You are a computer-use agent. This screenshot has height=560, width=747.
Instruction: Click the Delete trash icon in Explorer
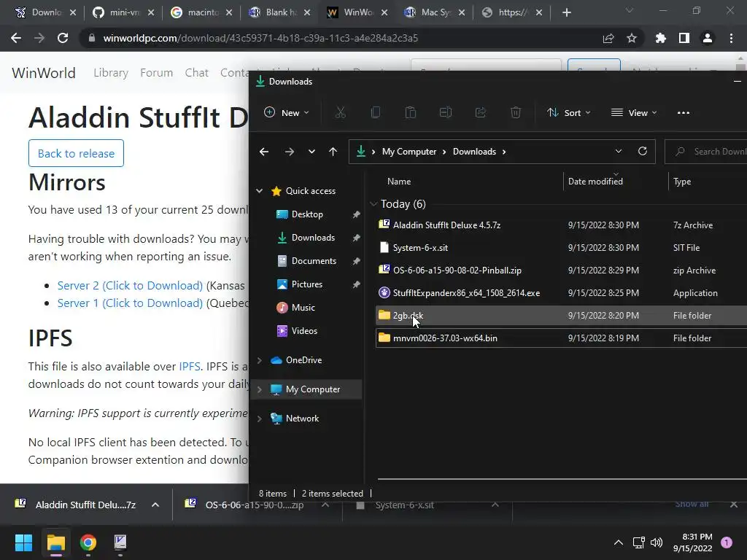[516, 113]
